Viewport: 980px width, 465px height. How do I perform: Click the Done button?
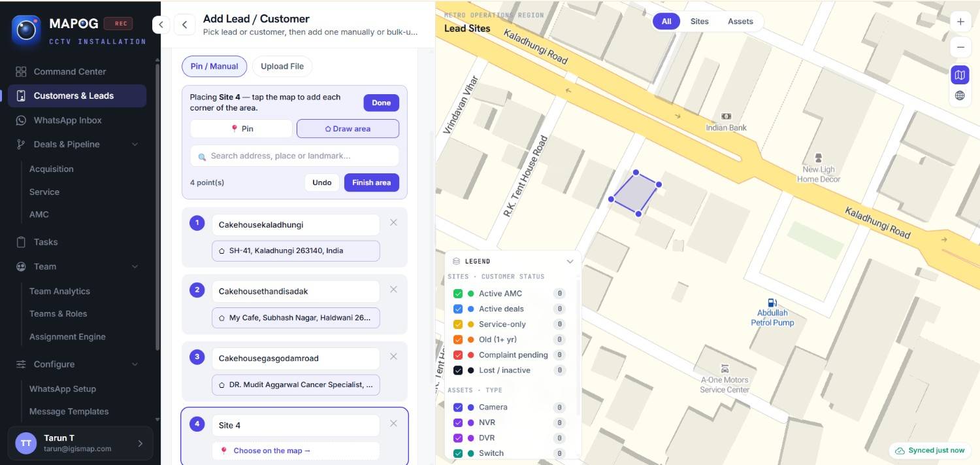[381, 103]
